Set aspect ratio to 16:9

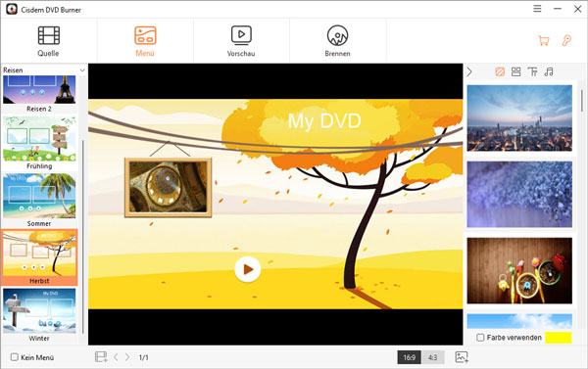(x=409, y=357)
